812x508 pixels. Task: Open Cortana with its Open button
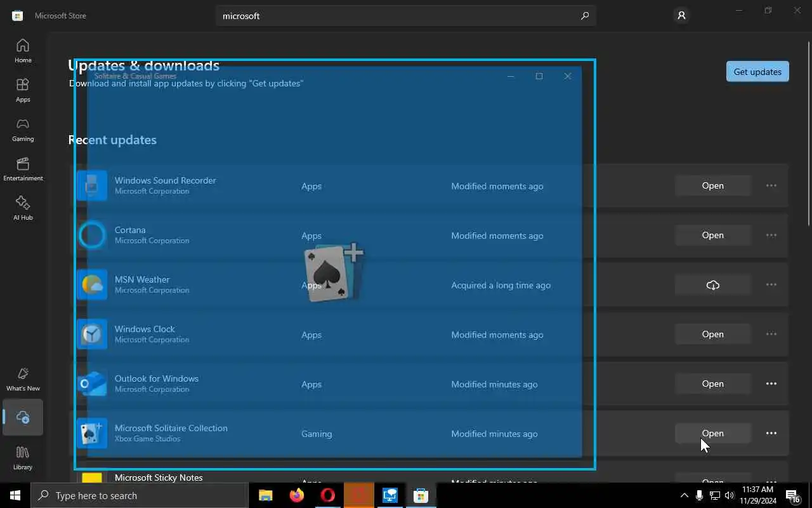pyautogui.click(x=713, y=235)
